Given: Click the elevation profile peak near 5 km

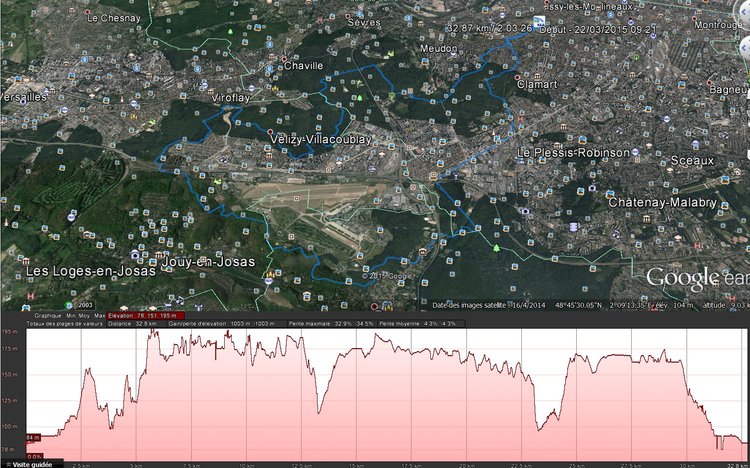Looking at the screenshot, I should (x=152, y=331).
